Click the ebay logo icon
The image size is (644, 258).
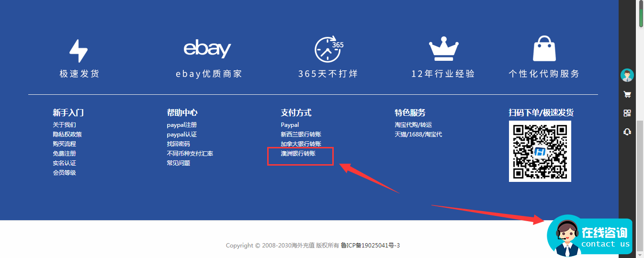click(x=207, y=49)
